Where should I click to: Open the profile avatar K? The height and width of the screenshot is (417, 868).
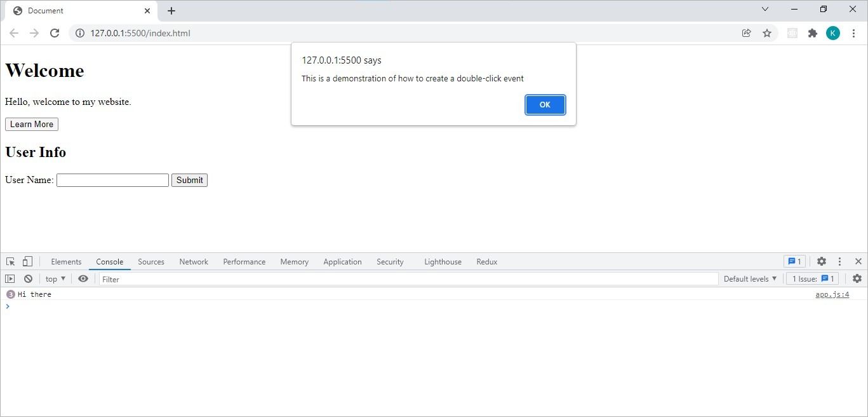click(x=833, y=33)
